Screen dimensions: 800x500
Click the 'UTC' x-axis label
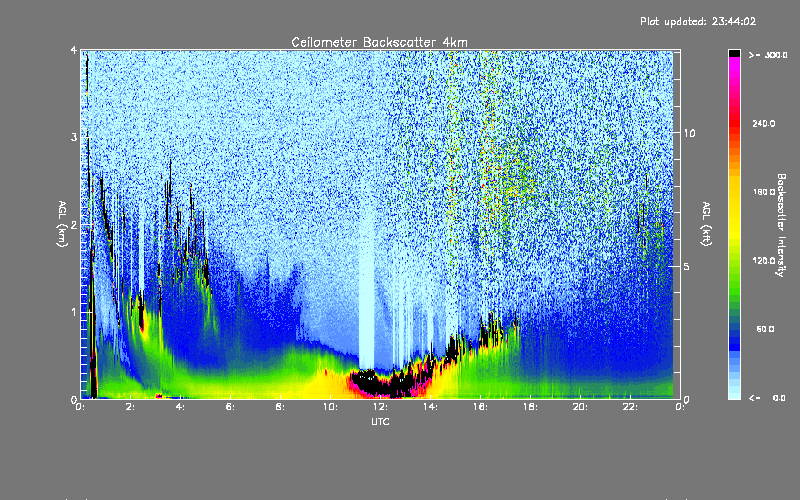380,421
